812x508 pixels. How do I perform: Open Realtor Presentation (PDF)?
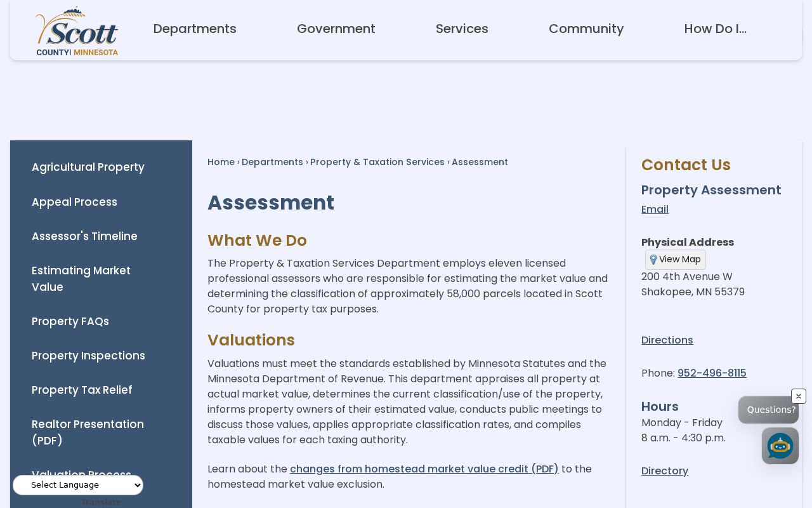(x=88, y=432)
